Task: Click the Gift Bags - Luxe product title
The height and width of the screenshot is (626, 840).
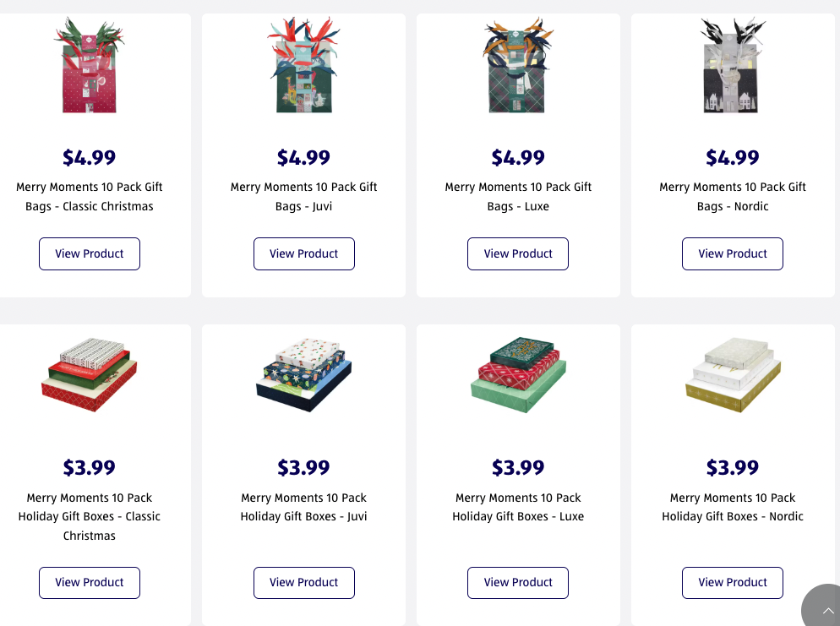Action: 518,197
